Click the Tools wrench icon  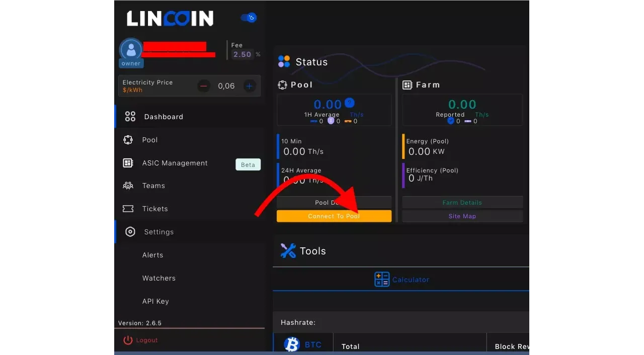288,251
